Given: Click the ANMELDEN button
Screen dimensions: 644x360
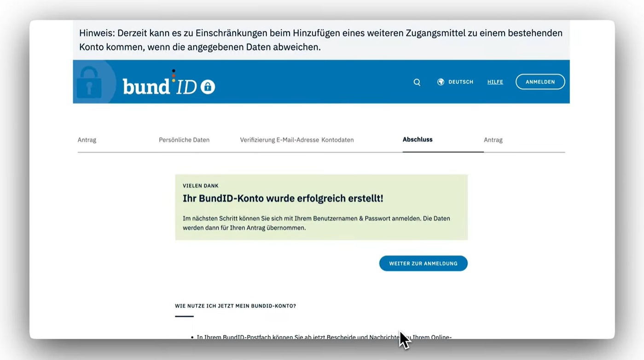Looking at the screenshot, I should (x=540, y=82).
